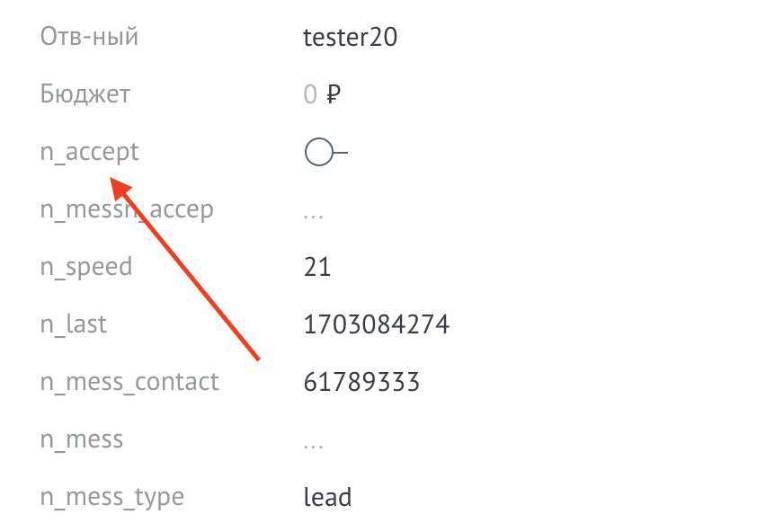
Task: Select the n_speed value 21
Action: click(317, 267)
